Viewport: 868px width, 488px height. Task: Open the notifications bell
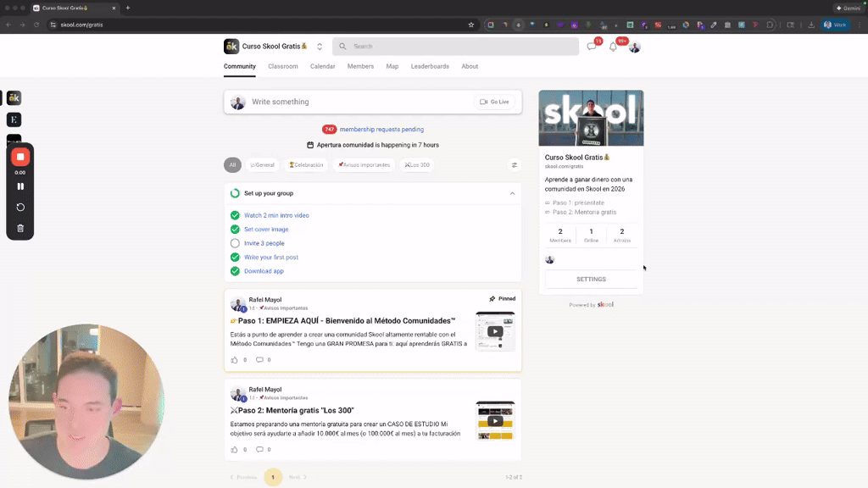tap(613, 47)
